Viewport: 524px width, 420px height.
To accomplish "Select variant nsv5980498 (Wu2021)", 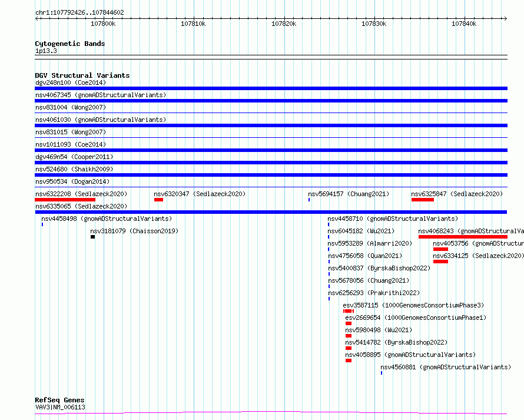I will [379, 330].
